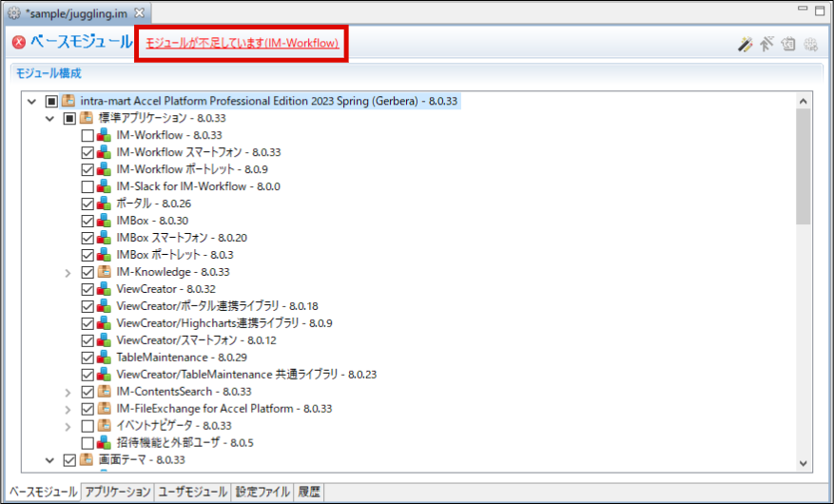
Task: Expand the IM-ContentsSearch tree node
Action: (68, 393)
